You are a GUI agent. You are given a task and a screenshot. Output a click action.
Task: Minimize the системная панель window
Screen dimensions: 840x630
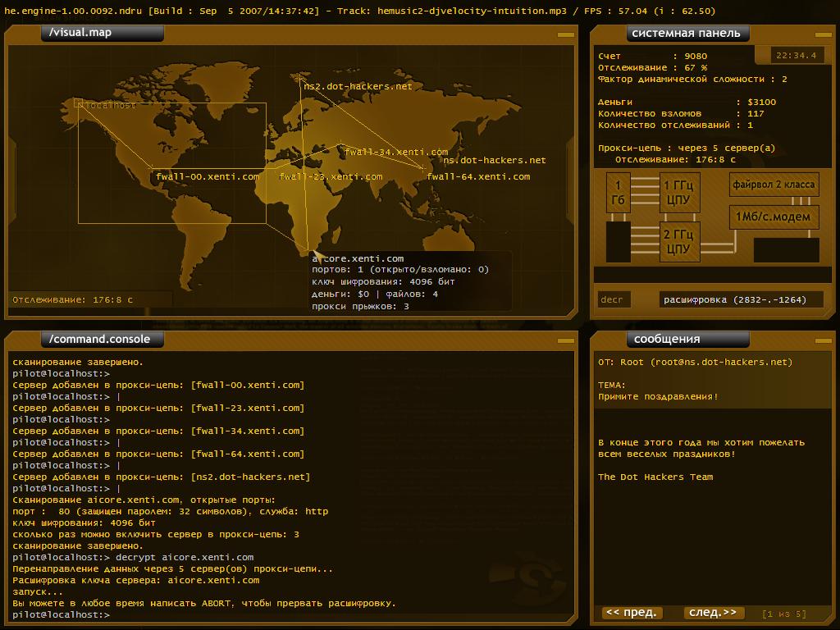tap(823, 34)
